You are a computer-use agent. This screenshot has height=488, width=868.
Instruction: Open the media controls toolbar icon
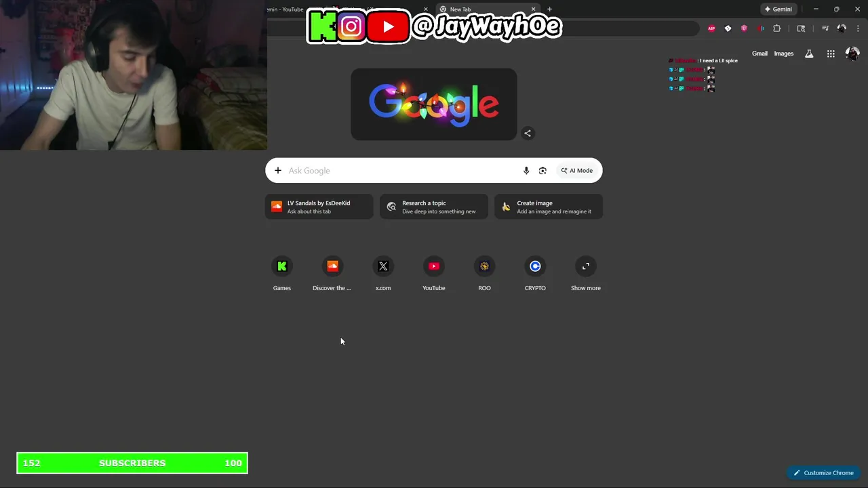[x=825, y=28]
